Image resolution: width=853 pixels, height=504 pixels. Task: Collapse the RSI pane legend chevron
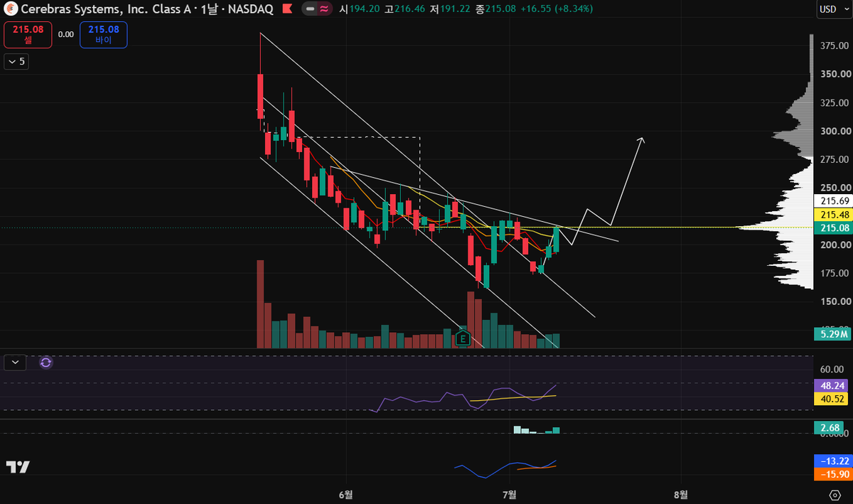click(15, 363)
